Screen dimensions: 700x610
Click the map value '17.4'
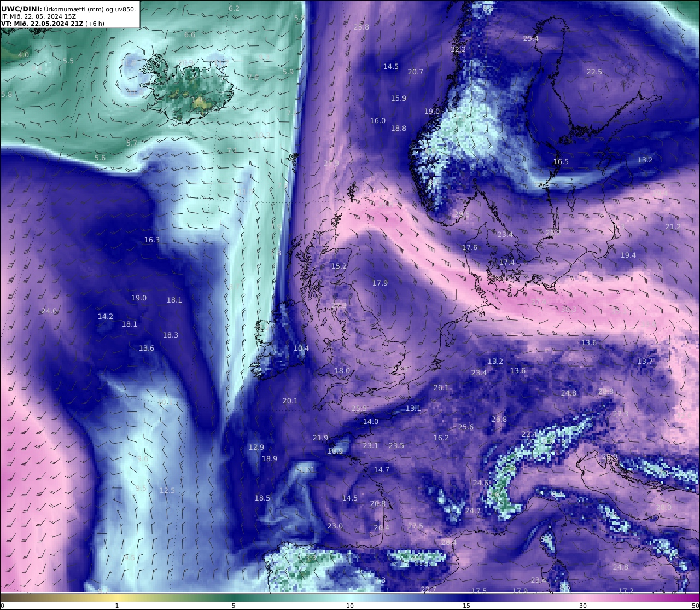point(507,262)
